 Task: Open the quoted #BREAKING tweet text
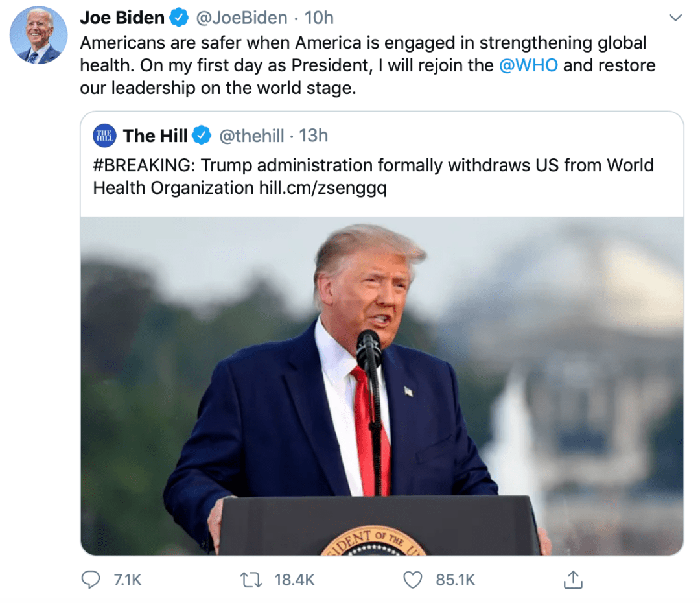point(373,176)
